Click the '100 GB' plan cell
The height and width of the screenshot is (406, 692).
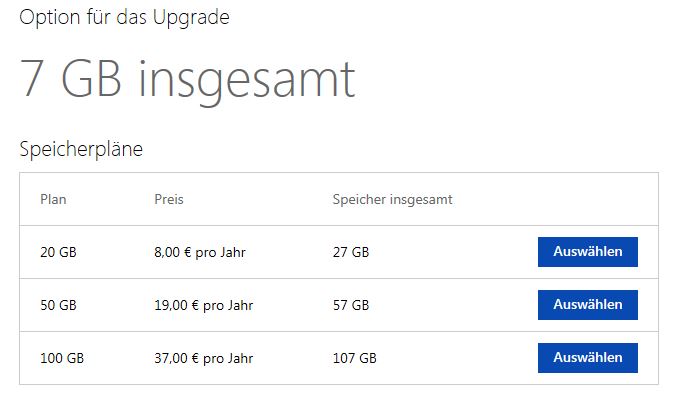pos(61,358)
